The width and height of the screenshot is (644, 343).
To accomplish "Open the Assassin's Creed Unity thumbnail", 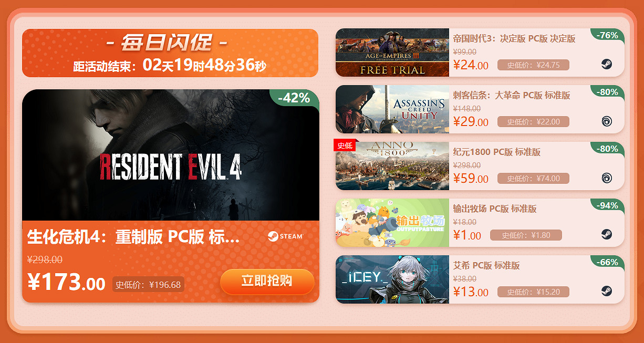I will click(392, 109).
